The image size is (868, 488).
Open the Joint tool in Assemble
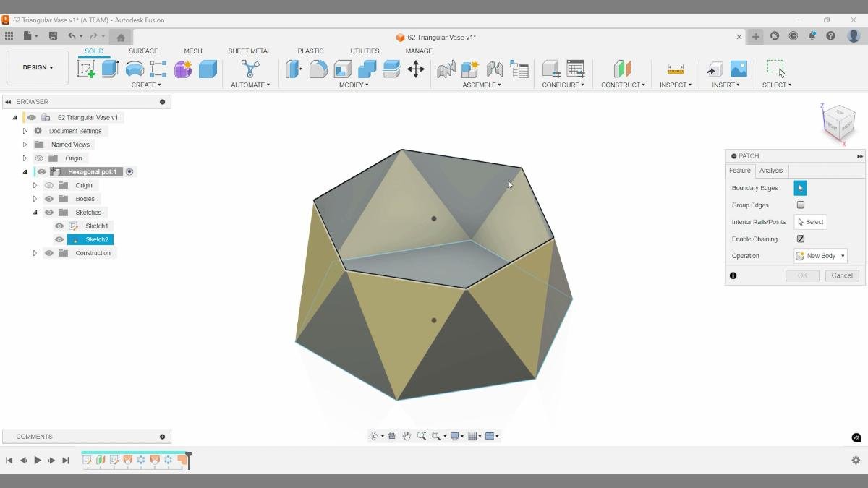tap(446, 69)
